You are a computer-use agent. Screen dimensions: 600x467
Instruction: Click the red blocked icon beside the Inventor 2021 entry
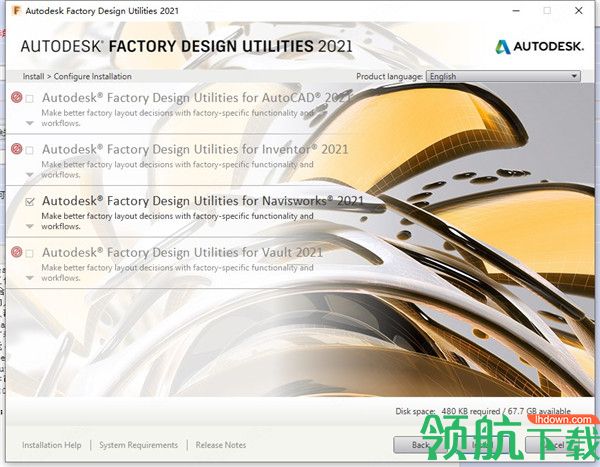tap(16, 149)
